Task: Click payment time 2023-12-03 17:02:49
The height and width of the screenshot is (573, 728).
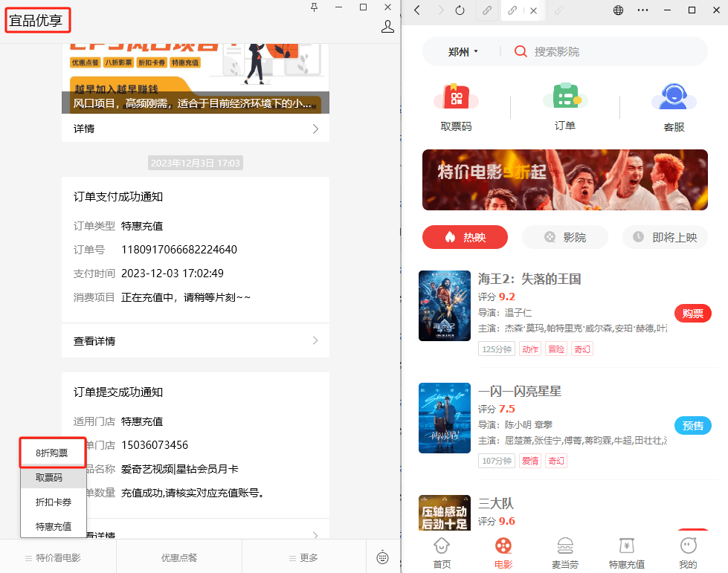Action: 173,273
